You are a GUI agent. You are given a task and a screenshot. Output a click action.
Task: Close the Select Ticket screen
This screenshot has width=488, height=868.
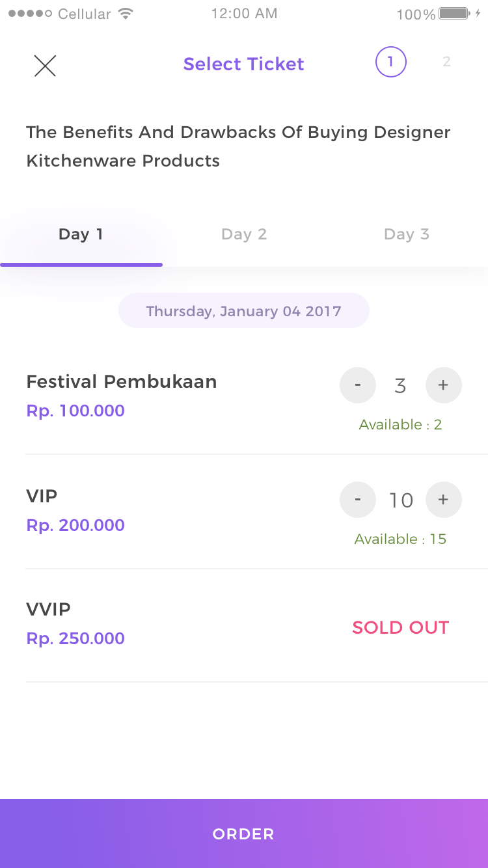click(45, 66)
